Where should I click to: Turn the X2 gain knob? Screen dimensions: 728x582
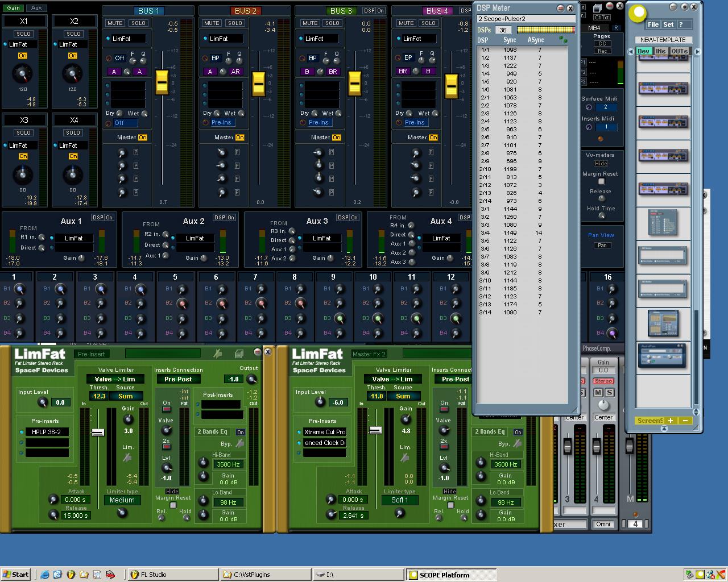click(72, 73)
